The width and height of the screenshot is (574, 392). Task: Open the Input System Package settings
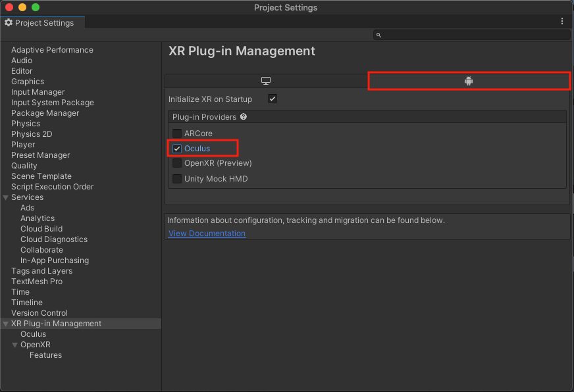[x=53, y=103]
